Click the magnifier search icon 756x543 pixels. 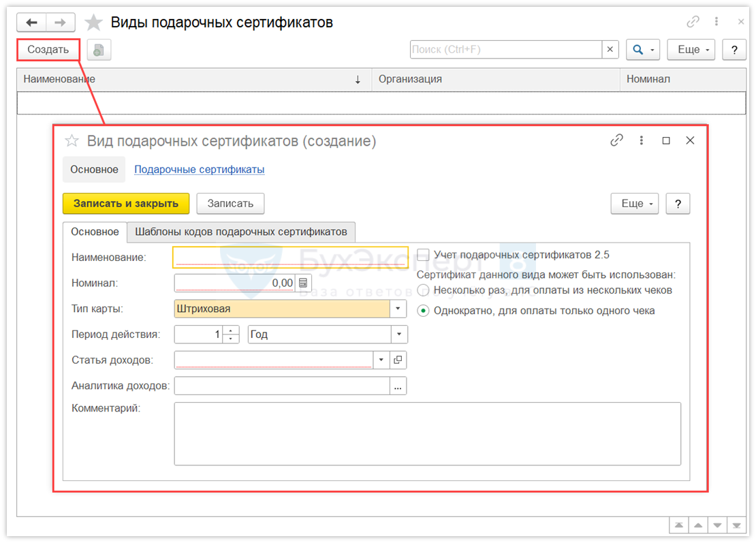click(x=638, y=50)
